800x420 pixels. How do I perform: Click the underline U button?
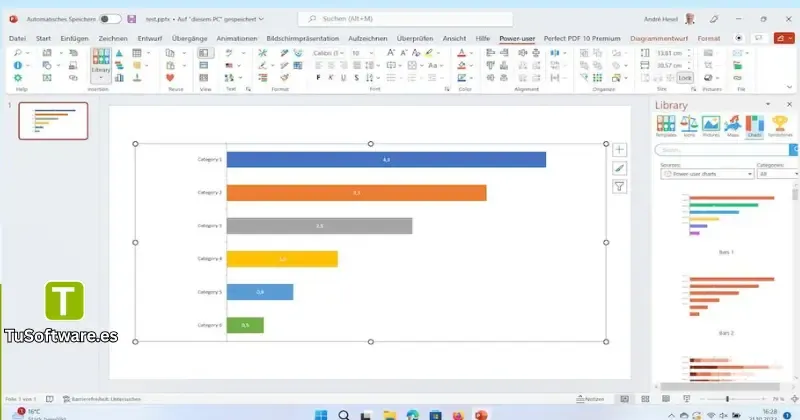tap(343, 78)
